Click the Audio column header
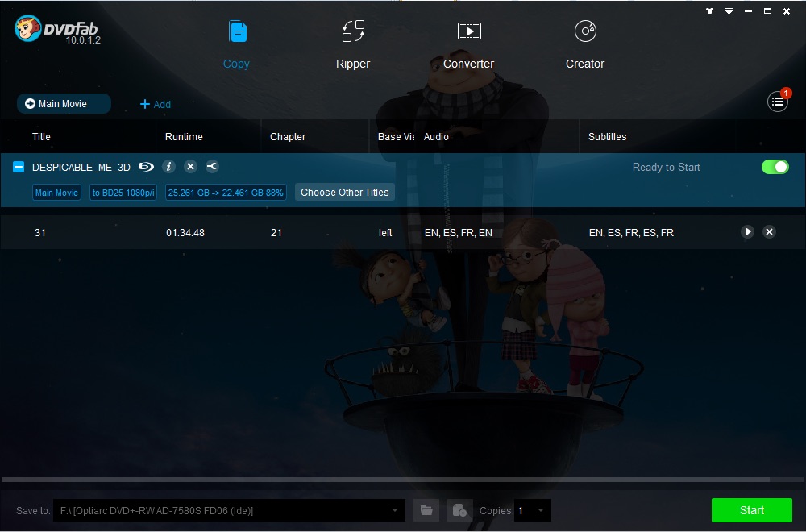The height and width of the screenshot is (532, 806). click(x=436, y=137)
